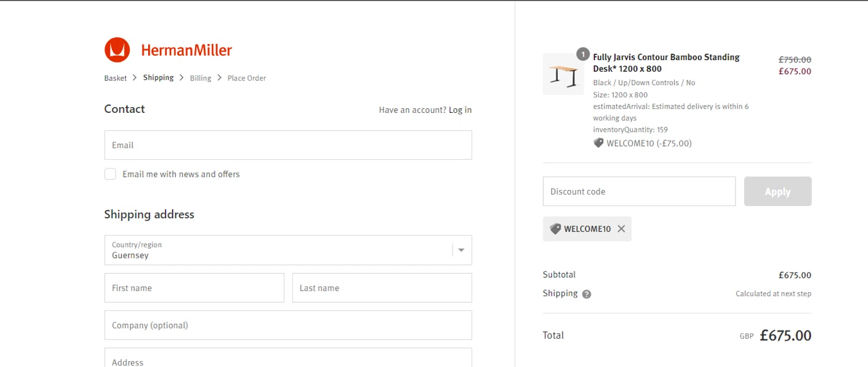Tick Email me with news and offers
The height and width of the screenshot is (367, 868).
tap(110, 174)
